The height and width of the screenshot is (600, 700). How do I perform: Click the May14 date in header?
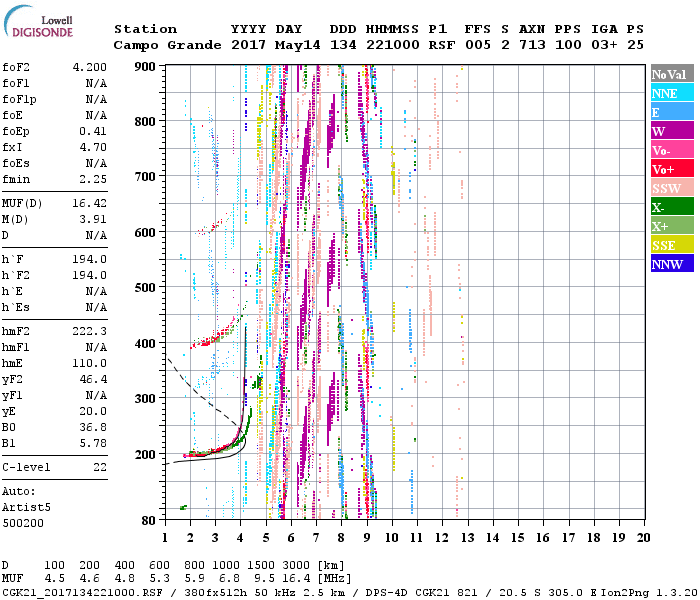(297, 45)
